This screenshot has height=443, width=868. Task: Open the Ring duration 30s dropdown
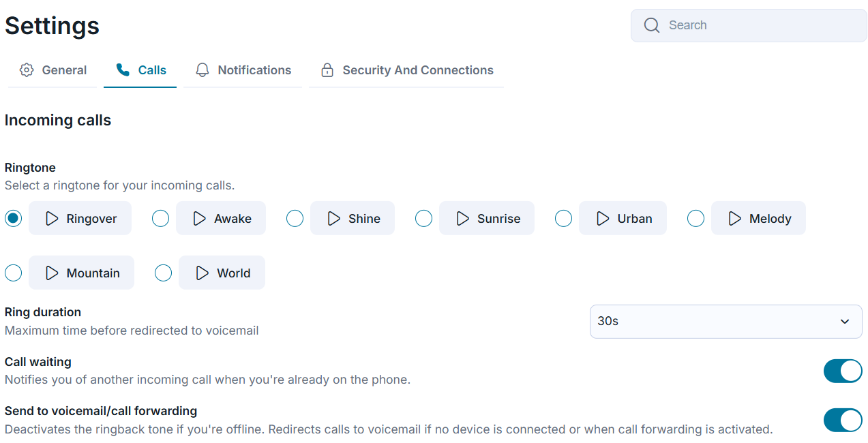pos(726,321)
